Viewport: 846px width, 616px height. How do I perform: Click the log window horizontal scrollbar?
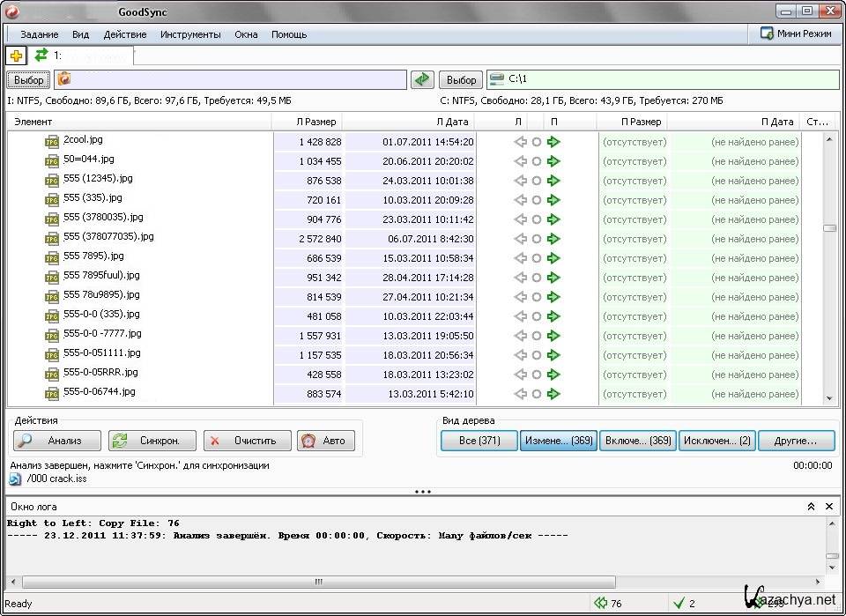click(x=317, y=582)
